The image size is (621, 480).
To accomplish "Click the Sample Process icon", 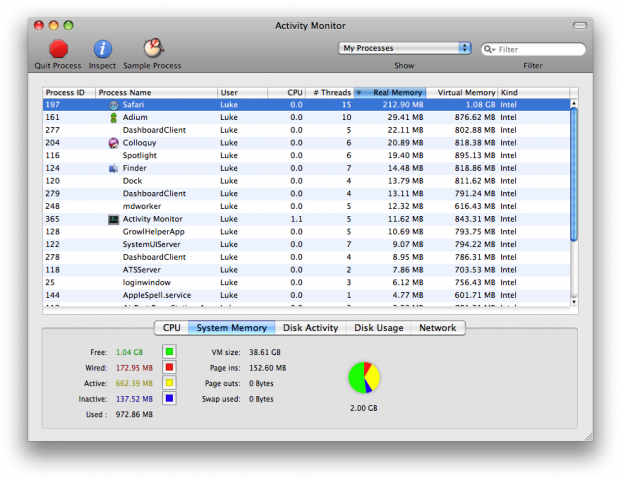I will click(x=153, y=48).
